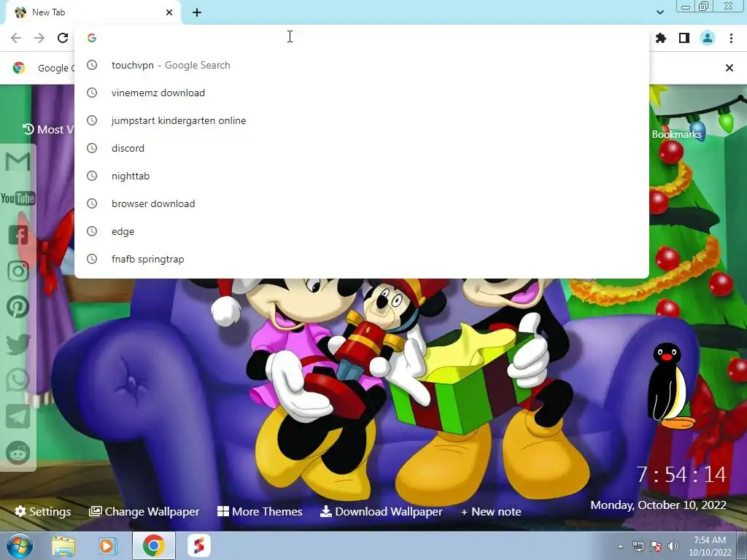747x560 pixels.
Task: Pick the nighttab search suggestion
Action: [x=362, y=176]
